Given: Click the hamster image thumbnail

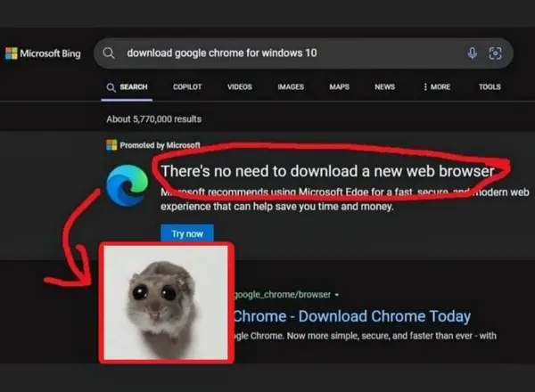Looking at the screenshot, I should [166, 301].
